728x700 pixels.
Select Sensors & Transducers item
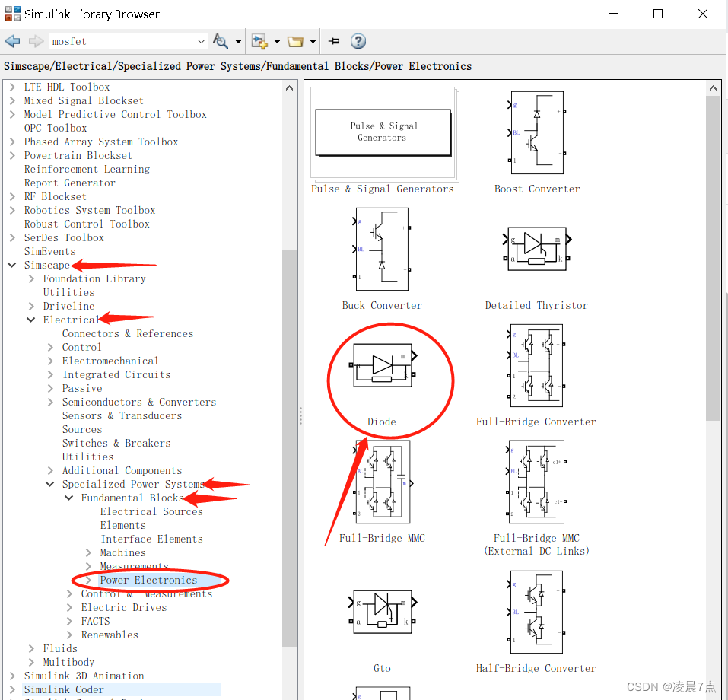pyautogui.click(x=122, y=415)
